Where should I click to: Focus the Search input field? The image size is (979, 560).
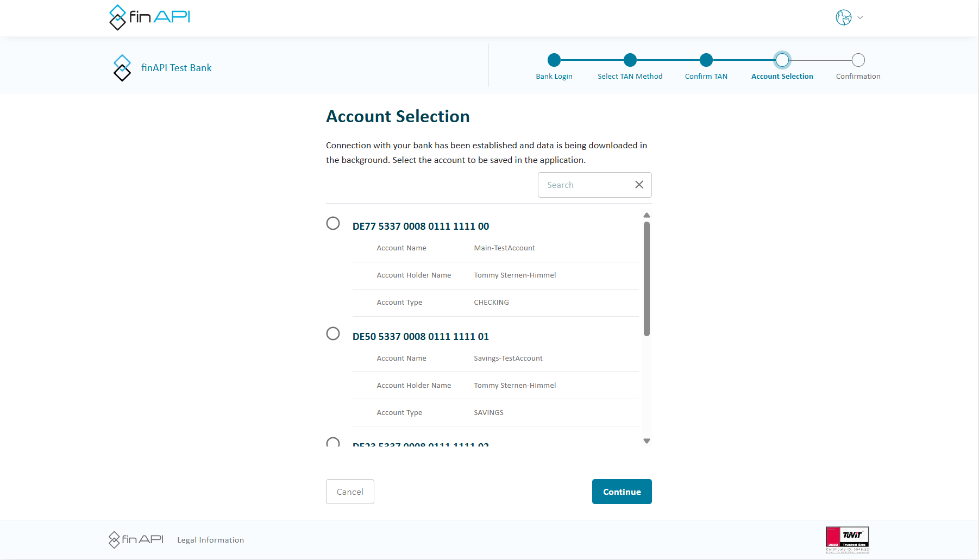click(x=584, y=185)
